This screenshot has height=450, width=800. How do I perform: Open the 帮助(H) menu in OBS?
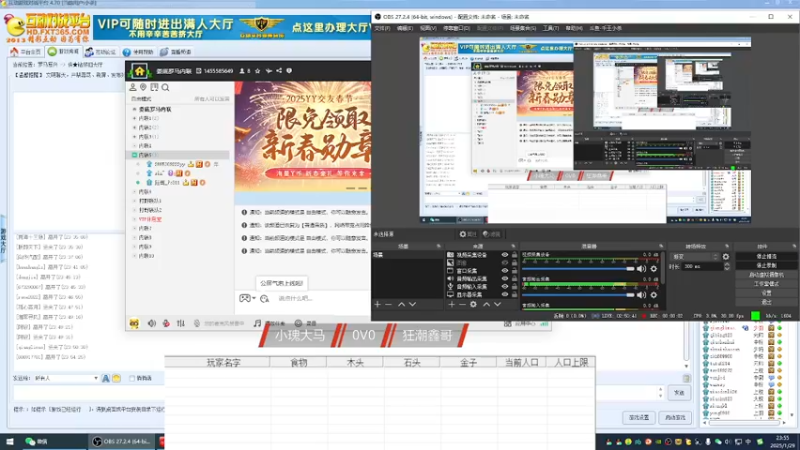pyautogui.click(x=574, y=29)
